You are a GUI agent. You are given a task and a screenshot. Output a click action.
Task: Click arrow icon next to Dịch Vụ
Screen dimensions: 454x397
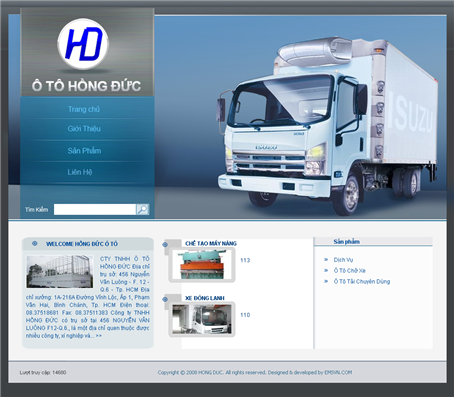pyautogui.click(x=326, y=259)
